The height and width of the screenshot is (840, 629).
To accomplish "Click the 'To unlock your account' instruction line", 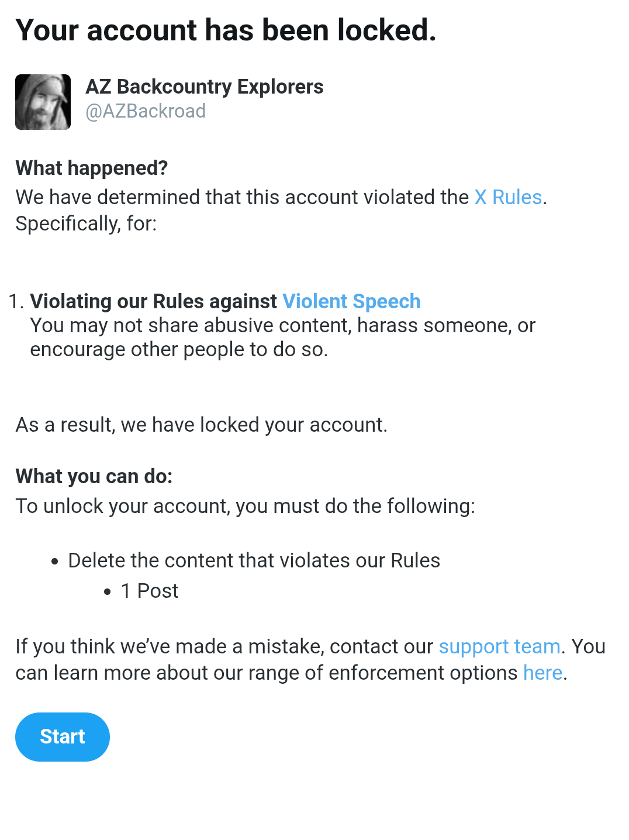I will click(245, 506).
